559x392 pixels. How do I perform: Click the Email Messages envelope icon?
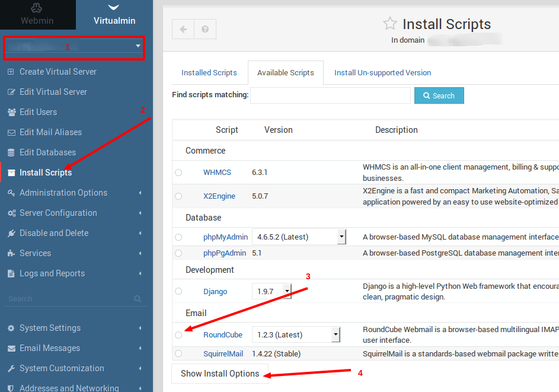[x=11, y=349]
